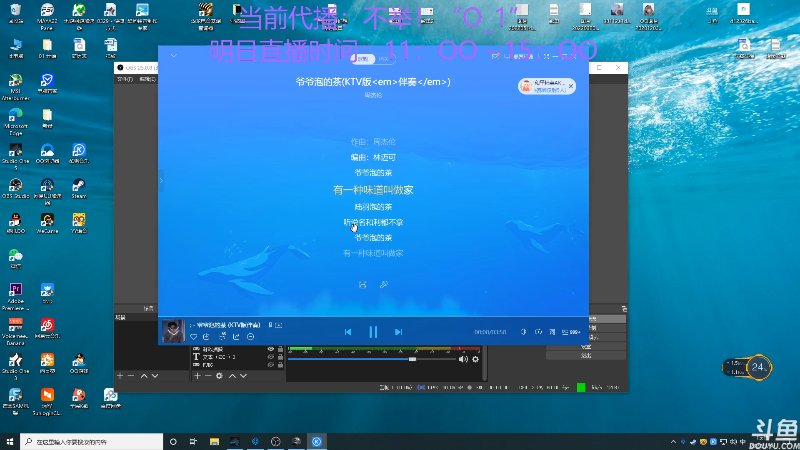800x450 pixels.
Task: Lock the bottom OBS source row
Action: tap(280, 365)
